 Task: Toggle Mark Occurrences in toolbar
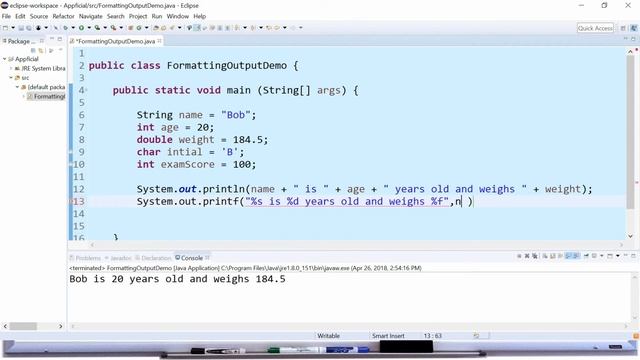pyautogui.click(x=197, y=28)
